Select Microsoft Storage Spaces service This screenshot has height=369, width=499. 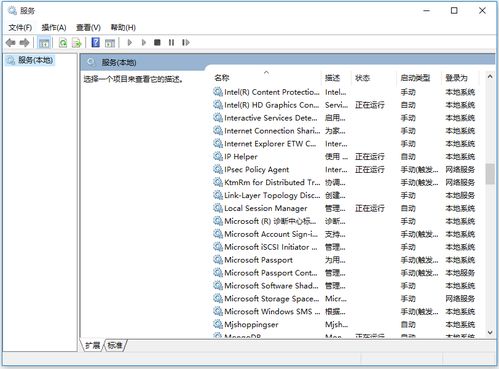[345, 299]
